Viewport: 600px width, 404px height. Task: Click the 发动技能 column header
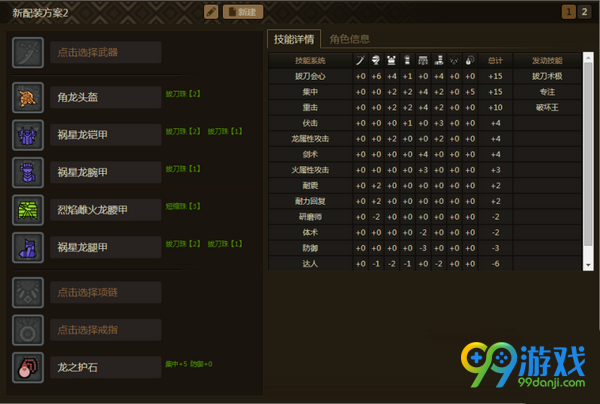point(547,60)
